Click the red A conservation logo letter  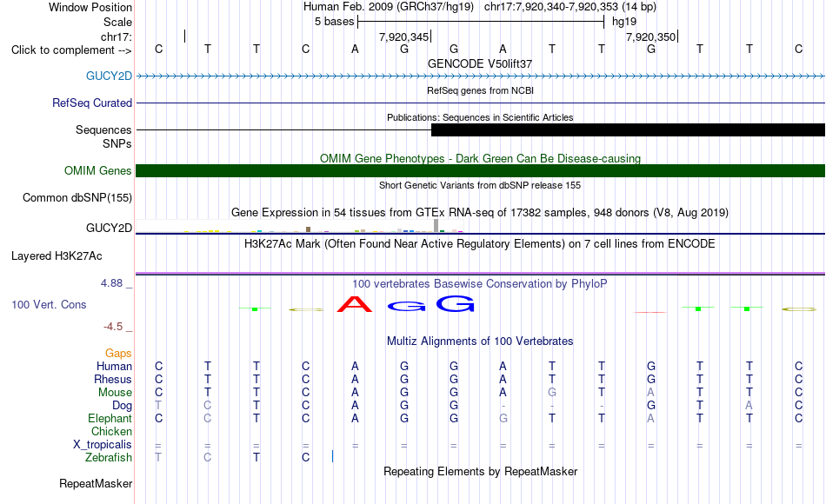coord(355,304)
